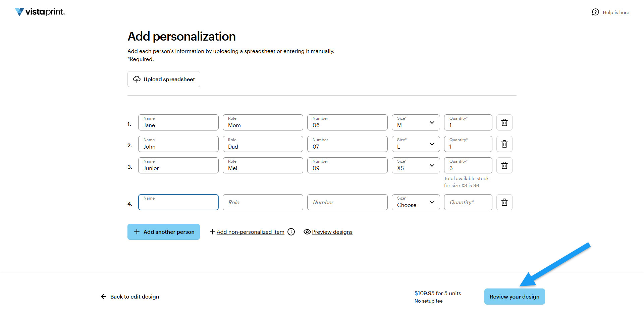Click Review your design button

(x=515, y=297)
